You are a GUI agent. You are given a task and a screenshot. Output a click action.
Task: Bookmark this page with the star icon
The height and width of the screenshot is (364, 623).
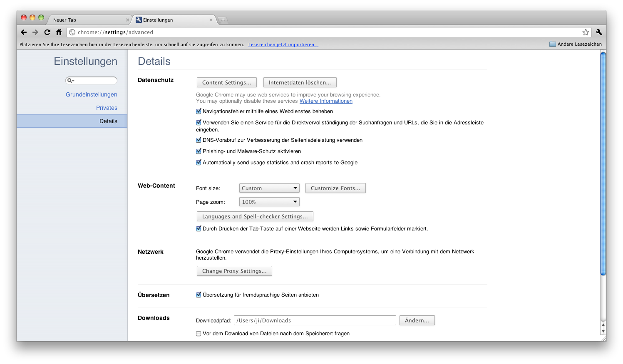586,32
